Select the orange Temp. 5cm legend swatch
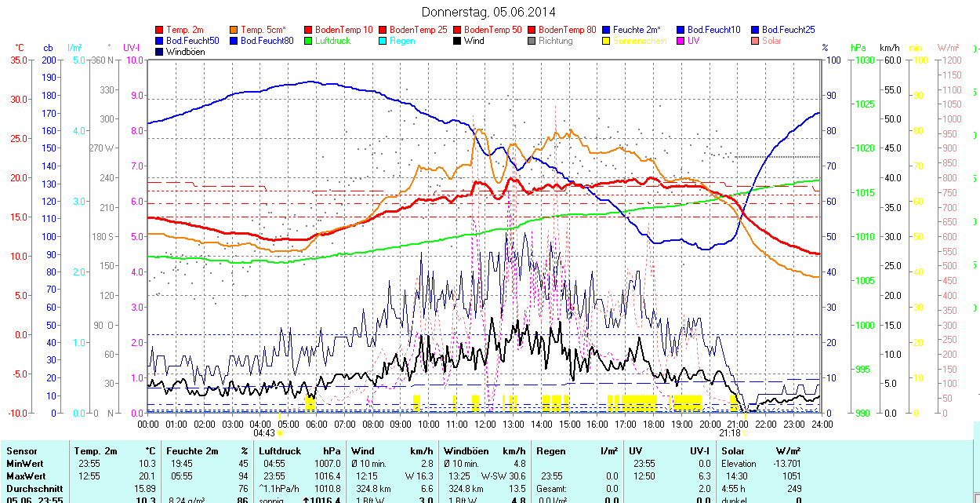Viewport: 980px width, 503px height. point(234,30)
